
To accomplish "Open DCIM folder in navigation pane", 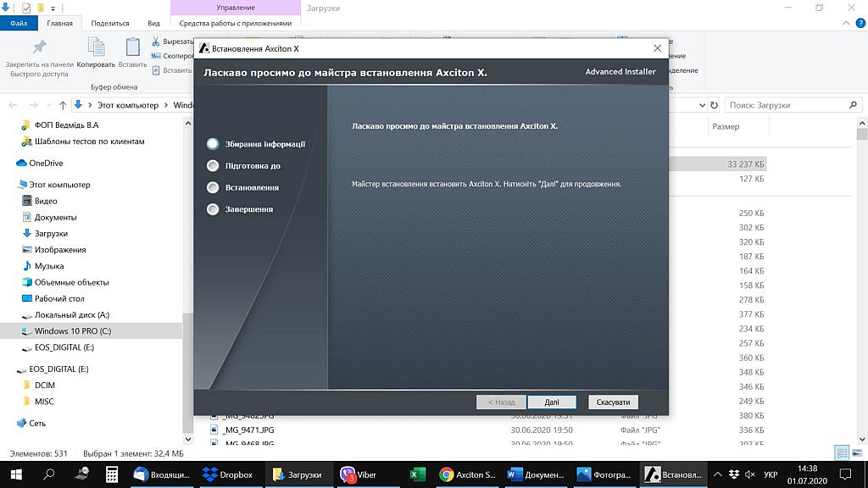I will pyautogui.click(x=44, y=385).
